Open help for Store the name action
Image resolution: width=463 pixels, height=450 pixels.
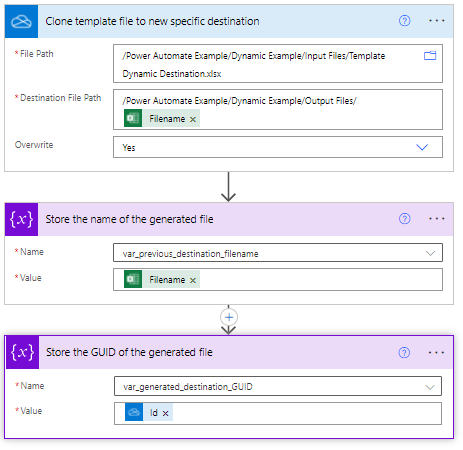coord(404,219)
